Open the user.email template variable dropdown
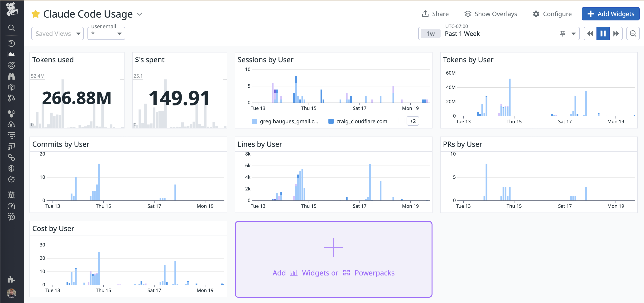Viewport: 644px width, 303px height. [106, 33]
